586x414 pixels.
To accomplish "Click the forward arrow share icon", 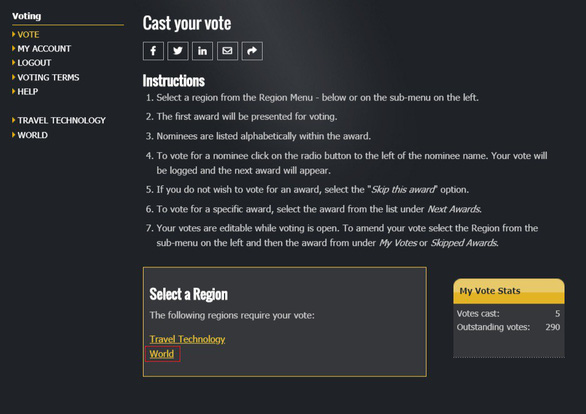I will pos(252,51).
